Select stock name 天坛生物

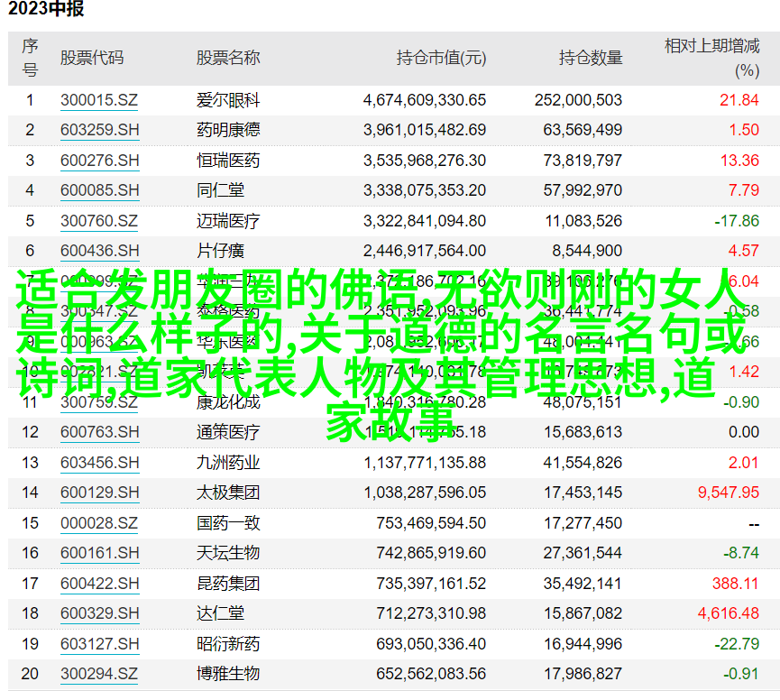tap(228, 553)
